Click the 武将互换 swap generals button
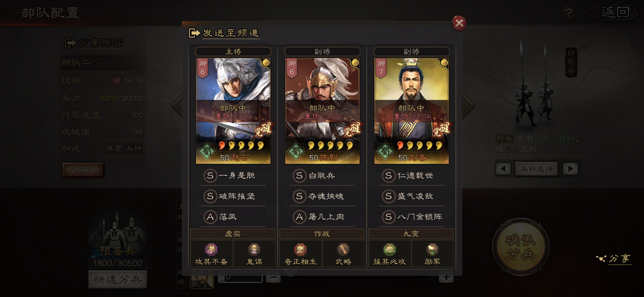Screen dimensions: 644x297 tap(83, 170)
